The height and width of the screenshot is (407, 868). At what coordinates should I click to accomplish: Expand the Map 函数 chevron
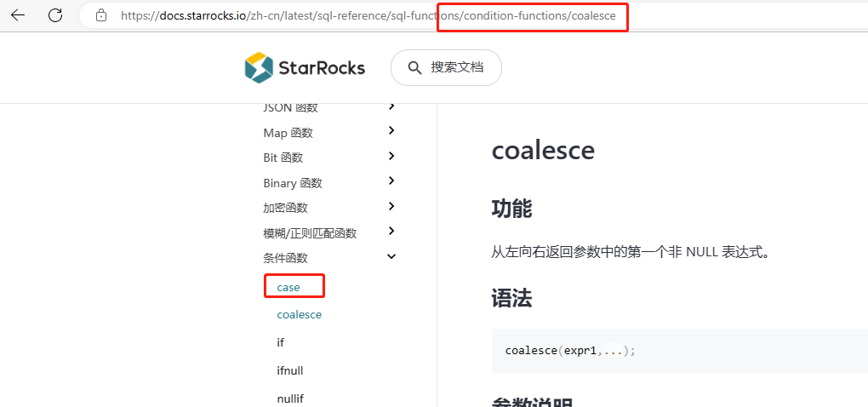tap(391, 131)
